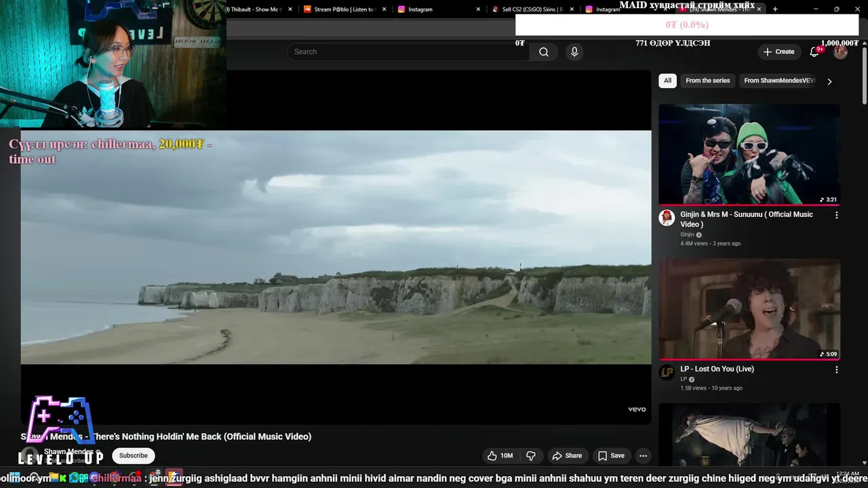Share the video via Share button
Screen dimensions: 868x488
(567, 455)
